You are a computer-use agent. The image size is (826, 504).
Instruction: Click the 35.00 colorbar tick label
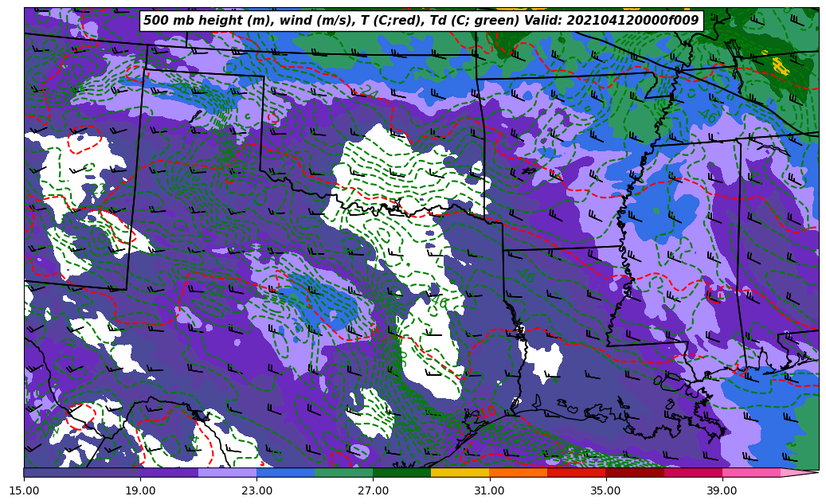[606, 490]
